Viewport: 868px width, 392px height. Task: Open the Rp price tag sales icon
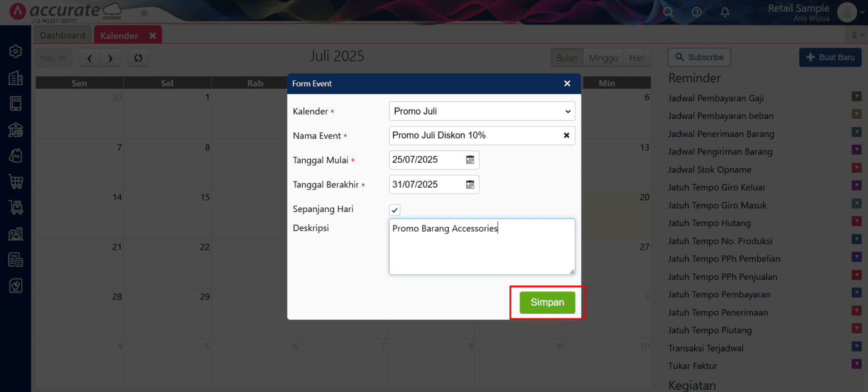click(x=16, y=155)
